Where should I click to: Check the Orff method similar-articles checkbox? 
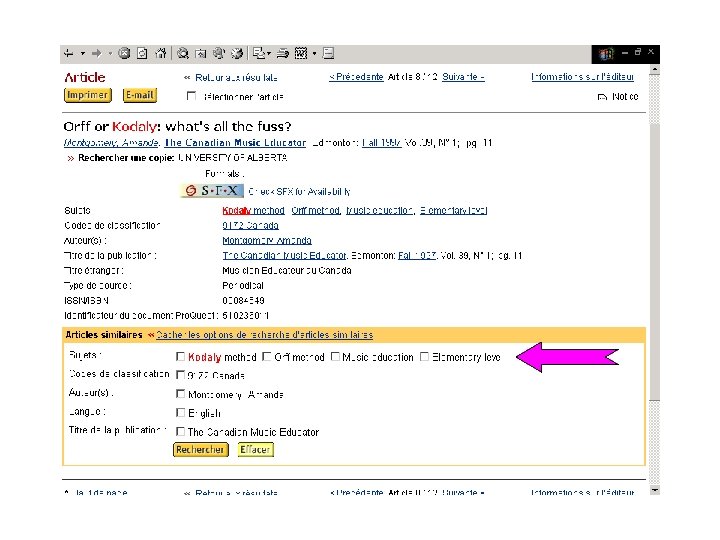point(266,357)
